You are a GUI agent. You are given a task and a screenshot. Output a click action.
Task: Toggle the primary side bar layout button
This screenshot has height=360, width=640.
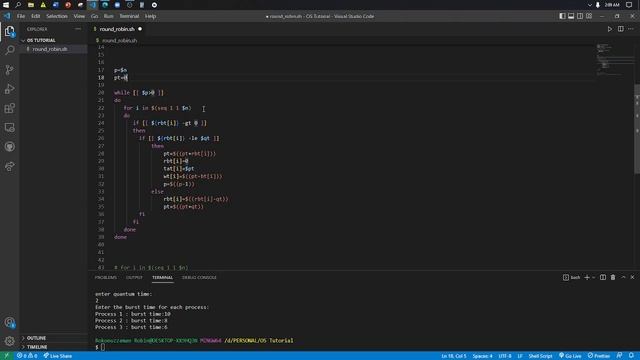pyautogui.click(x=562, y=16)
